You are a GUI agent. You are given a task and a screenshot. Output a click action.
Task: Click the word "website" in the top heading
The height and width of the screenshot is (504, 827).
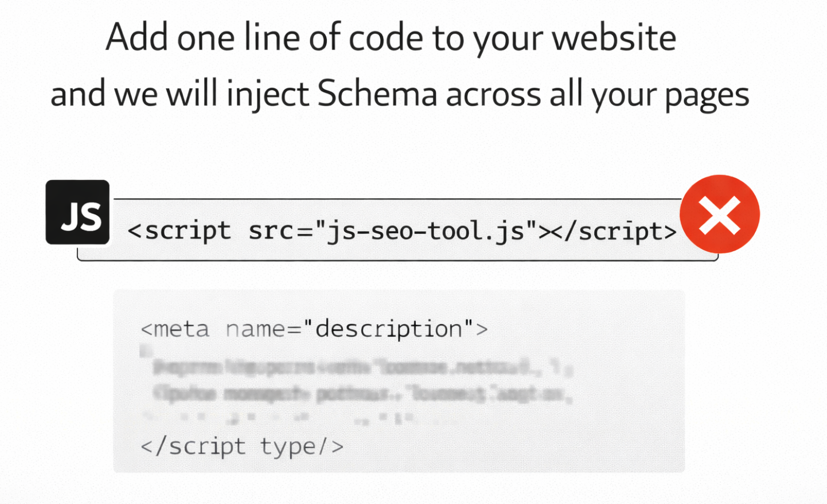click(x=614, y=38)
